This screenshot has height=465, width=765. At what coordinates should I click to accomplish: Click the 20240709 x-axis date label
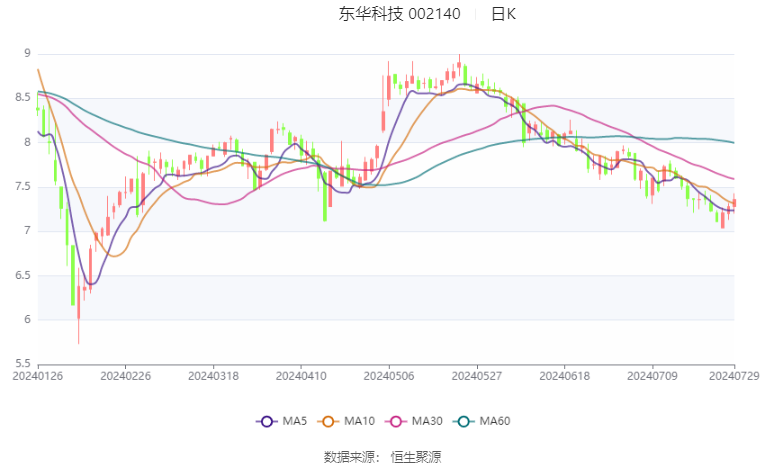tap(652, 376)
